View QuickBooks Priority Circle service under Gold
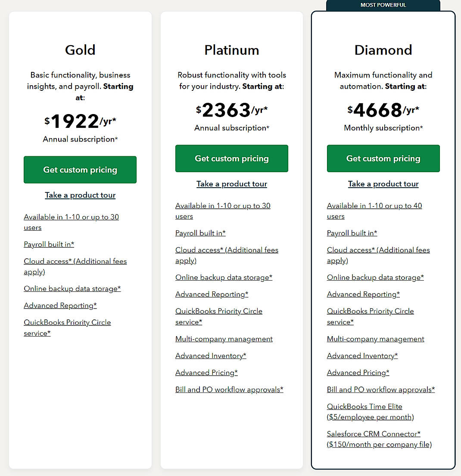 (x=67, y=322)
